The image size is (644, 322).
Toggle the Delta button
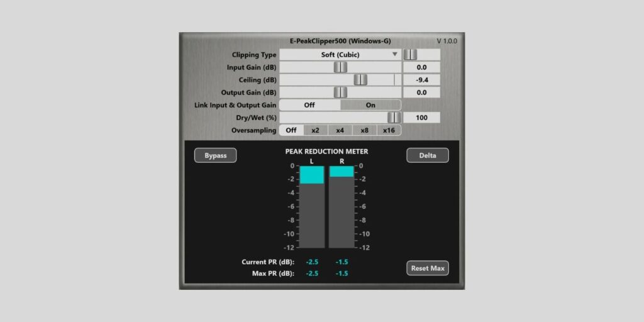[428, 155]
